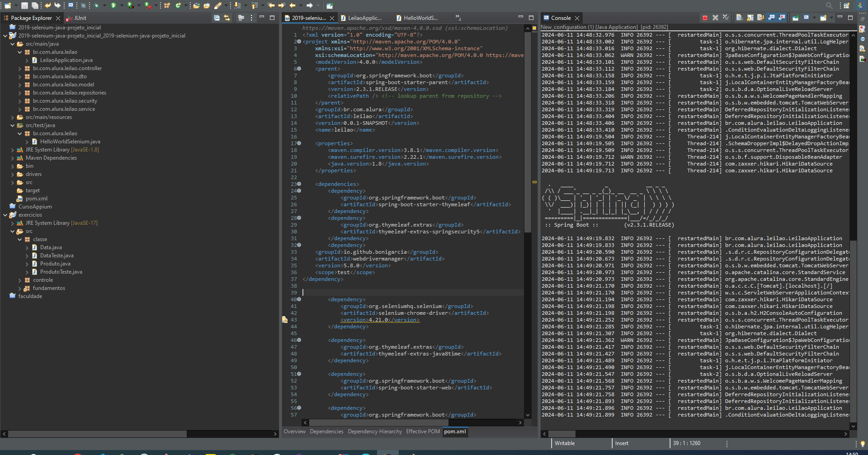Viewport: 868px width, 455px height.
Task: Click the New Java Class icon
Action: pyautogui.click(x=178, y=5)
